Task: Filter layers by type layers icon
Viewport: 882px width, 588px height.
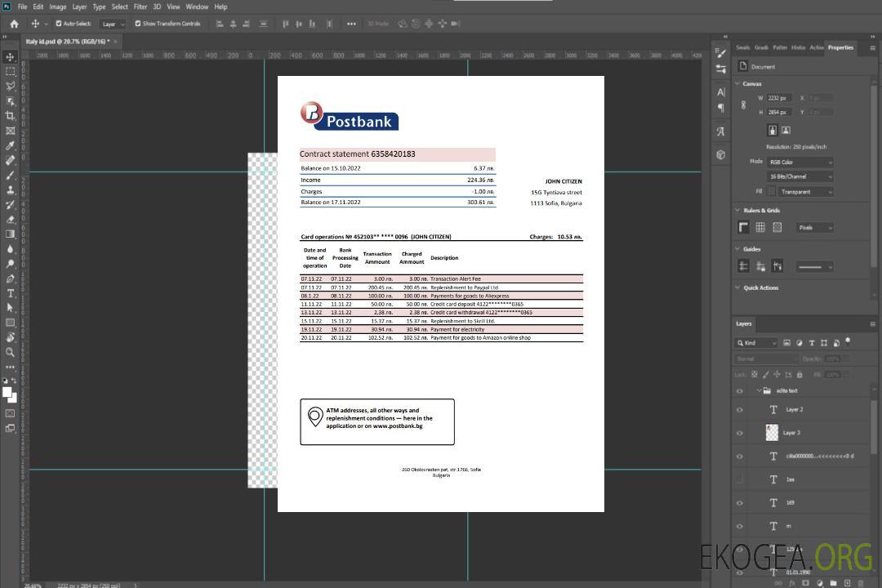Action: click(812, 343)
